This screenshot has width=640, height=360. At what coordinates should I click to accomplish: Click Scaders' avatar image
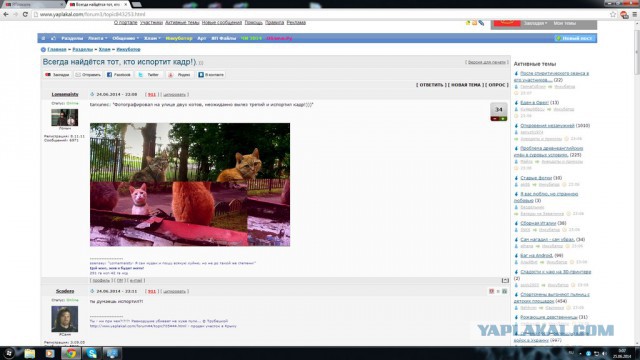coord(64,319)
